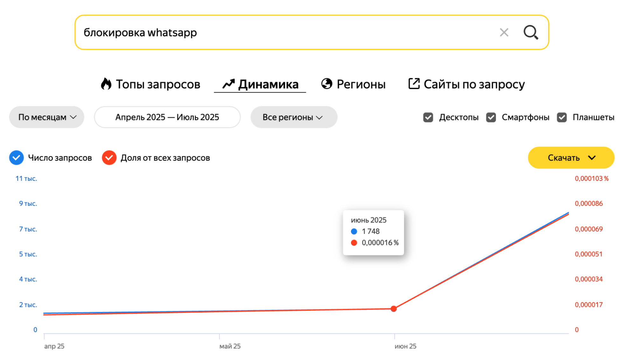The width and height of the screenshot is (636, 364).
Task: Click the '2 тыс.' left axis label
Action: pyautogui.click(x=28, y=305)
